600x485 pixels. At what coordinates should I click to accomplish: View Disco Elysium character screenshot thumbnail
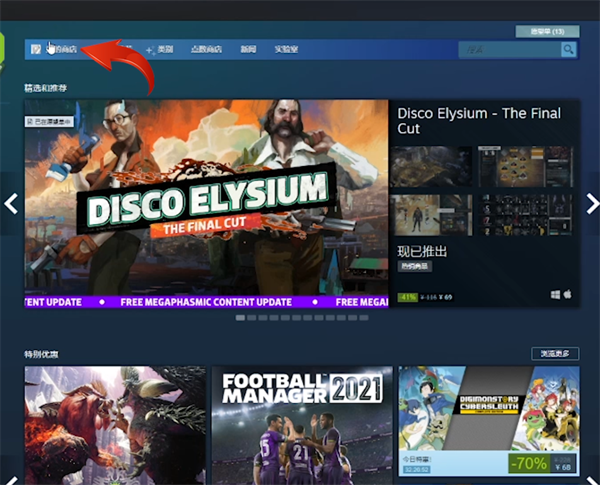click(x=431, y=215)
